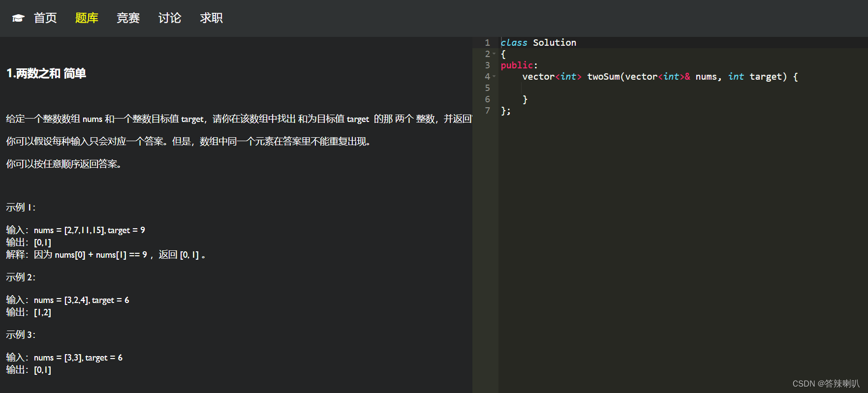Click the closing brace on line 6
The width and height of the screenshot is (868, 393).
525,99
